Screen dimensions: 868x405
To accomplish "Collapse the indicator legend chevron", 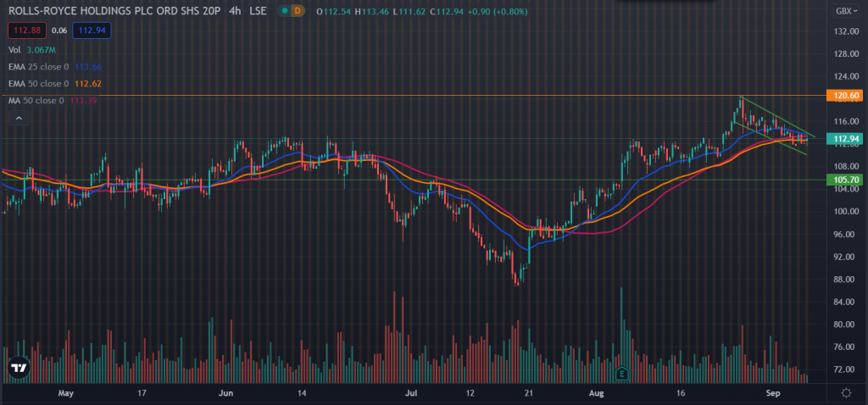I will [19, 118].
